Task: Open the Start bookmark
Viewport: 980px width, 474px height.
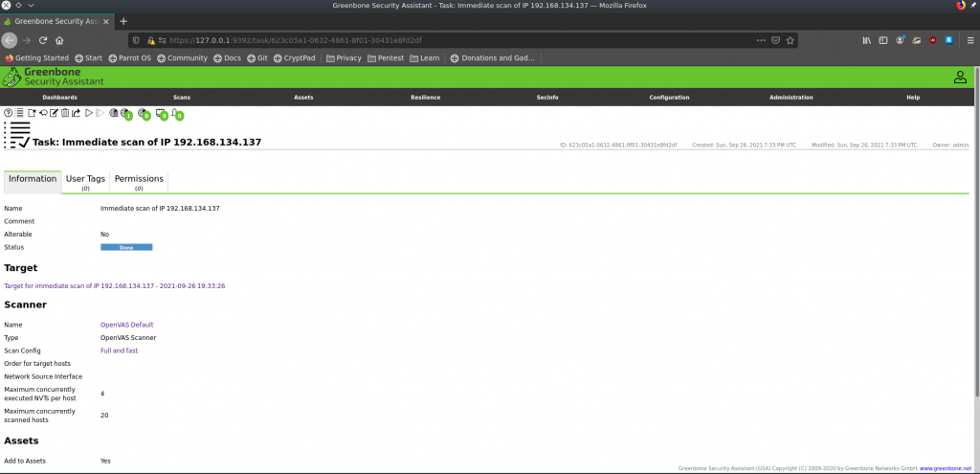Action: [88, 58]
